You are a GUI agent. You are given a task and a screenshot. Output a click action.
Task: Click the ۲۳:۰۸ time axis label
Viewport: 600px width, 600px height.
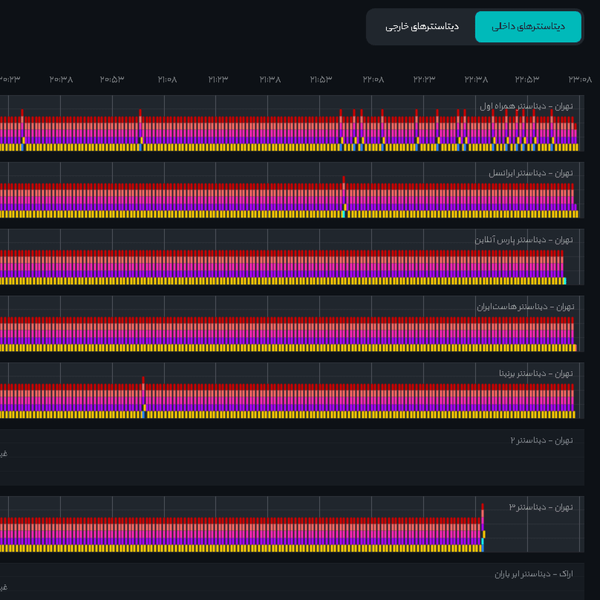point(580,80)
